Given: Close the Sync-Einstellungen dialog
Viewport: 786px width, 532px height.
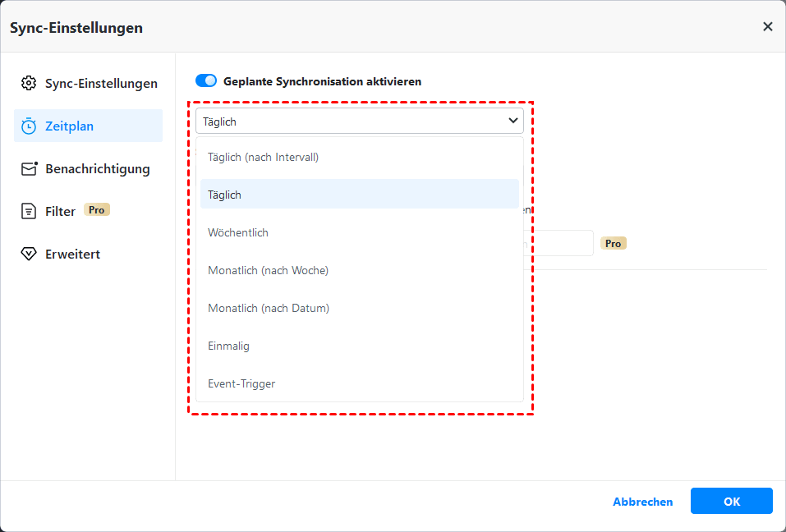Looking at the screenshot, I should click(x=768, y=26).
